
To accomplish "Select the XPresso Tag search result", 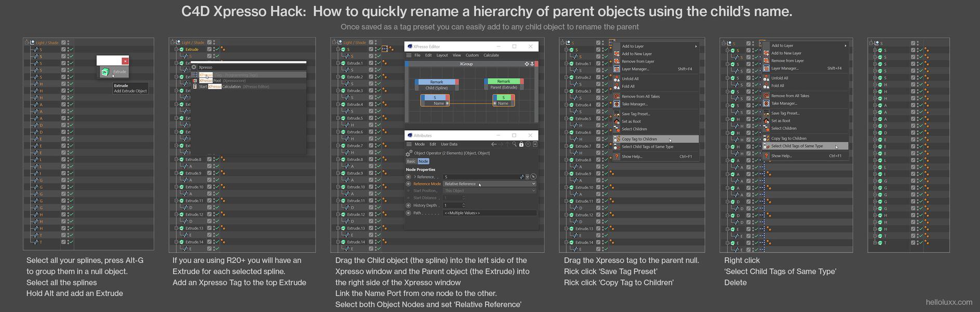I will pyautogui.click(x=248, y=75).
